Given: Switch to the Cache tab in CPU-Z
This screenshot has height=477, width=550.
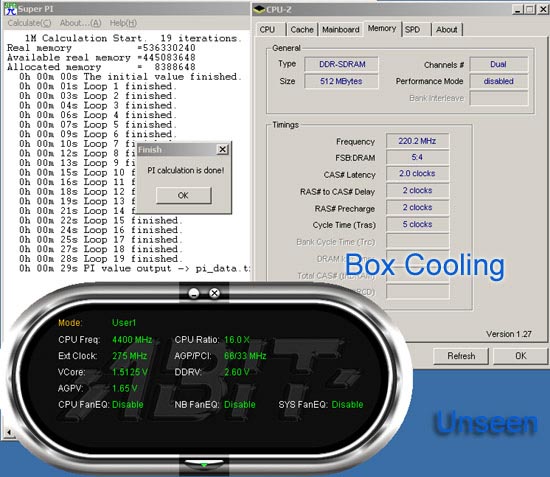Looking at the screenshot, I should coord(302,30).
